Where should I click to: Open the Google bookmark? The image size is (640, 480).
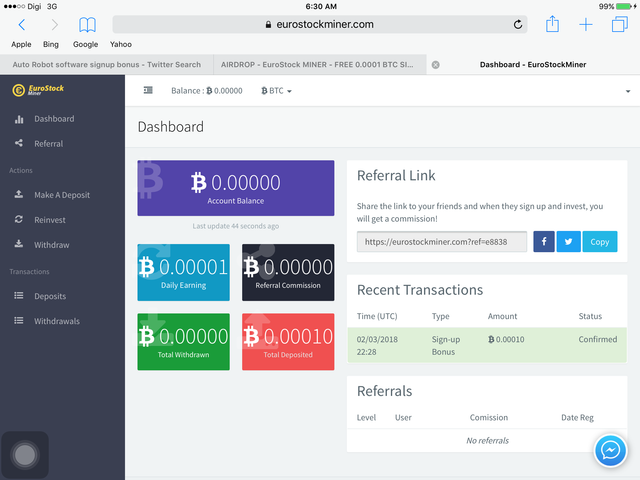[85, 44]
